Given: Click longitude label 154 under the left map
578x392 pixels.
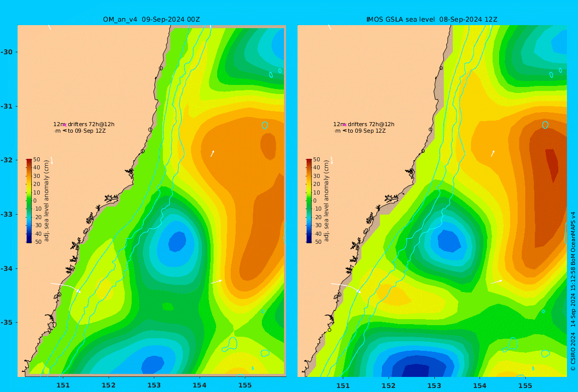Looking at the screenshot, I should pos(200,385).
